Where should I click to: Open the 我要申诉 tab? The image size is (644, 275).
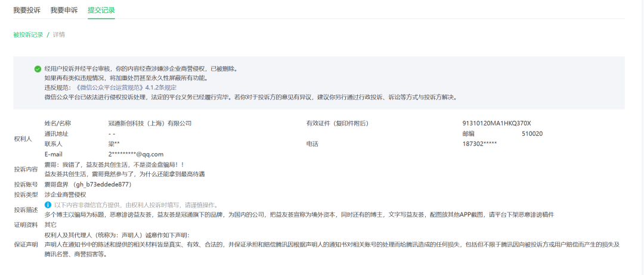(x=64, y=10)
